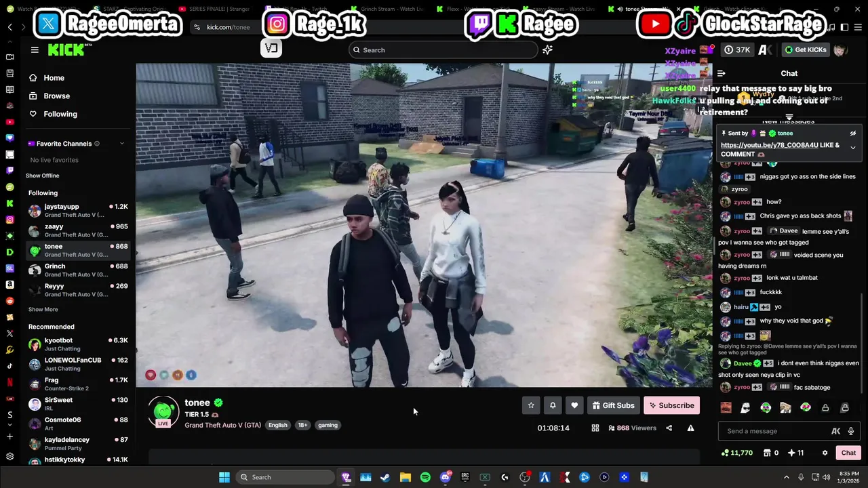
Task: Click the Gift Subs button
Action: point(613,405)
